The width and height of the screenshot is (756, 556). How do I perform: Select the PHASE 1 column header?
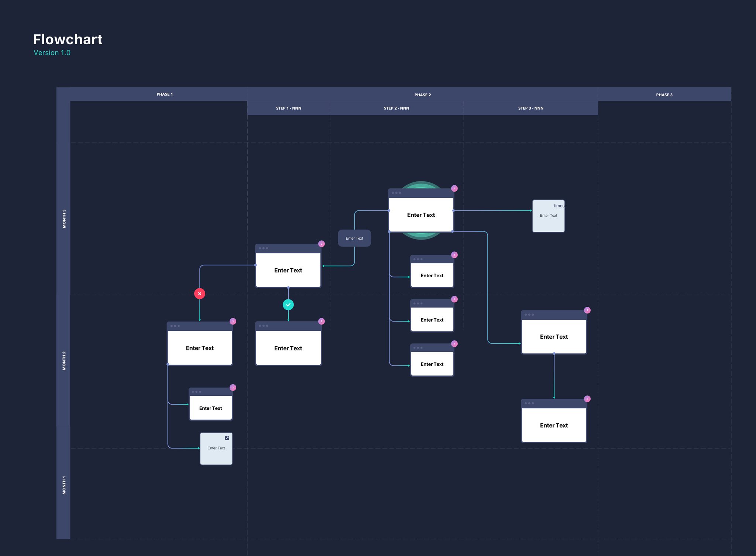pyautogui.click(x=165, y=94)
